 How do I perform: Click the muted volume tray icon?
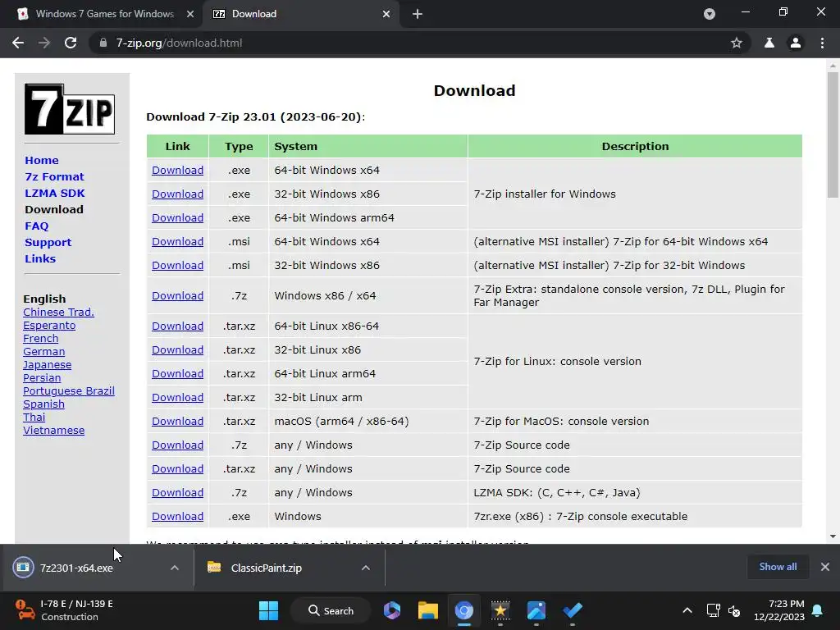point(734,610)
